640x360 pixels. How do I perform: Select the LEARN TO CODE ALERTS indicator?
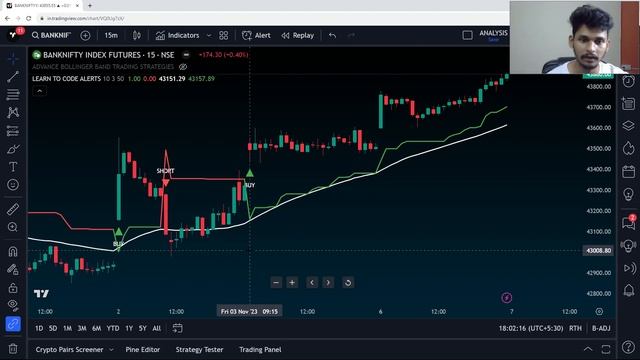click(67, 78)
